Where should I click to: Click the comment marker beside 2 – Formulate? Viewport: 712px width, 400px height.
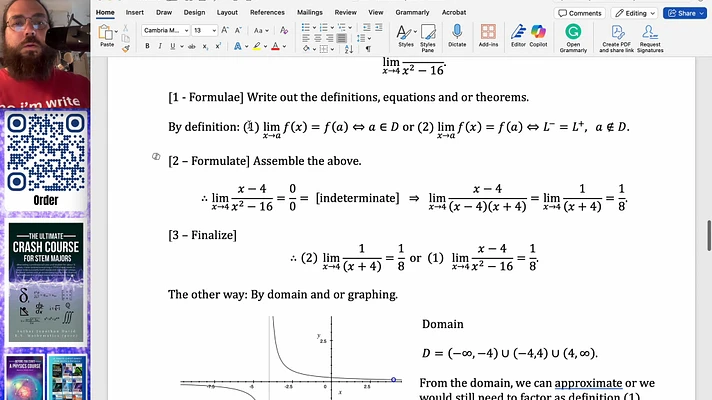coord(156,157)
